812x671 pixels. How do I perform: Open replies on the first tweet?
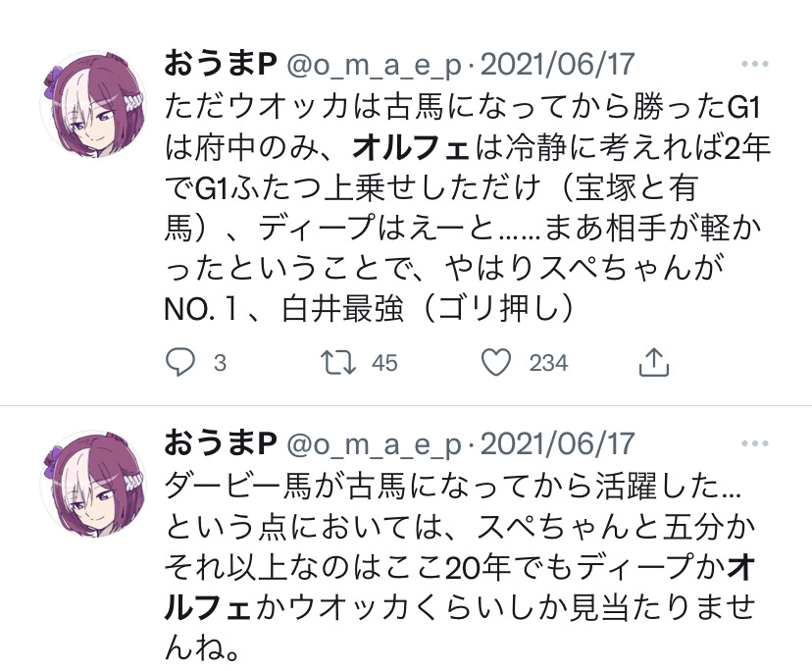click(x=180, y=362)
